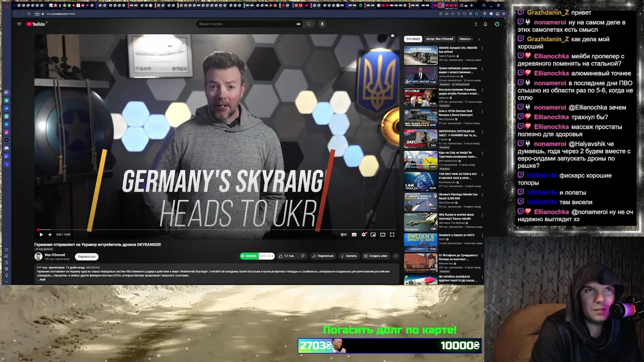Expand the description with ...ещё
This screenshot has height=362, width=644.
(x=41, y=279)
